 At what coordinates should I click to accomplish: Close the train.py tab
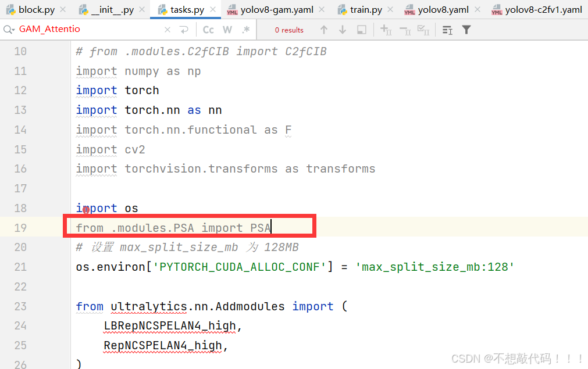390,9
